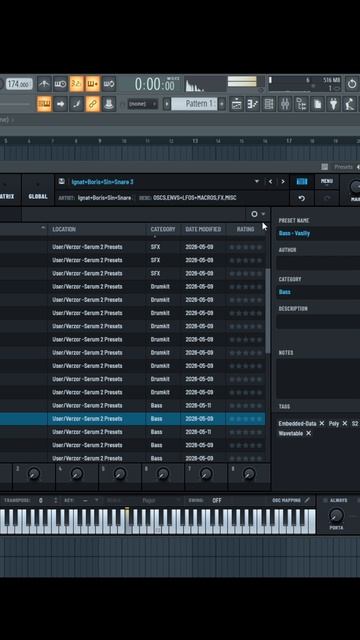Edit the AUTHOR field

click(x=318, y=263)
